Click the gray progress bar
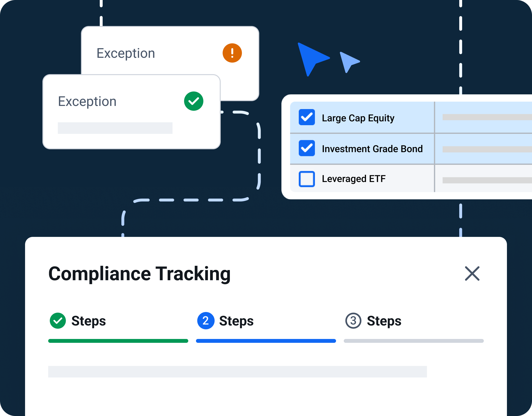The width and height of the screenshot is (532, 416). click(x=413, y=341)
